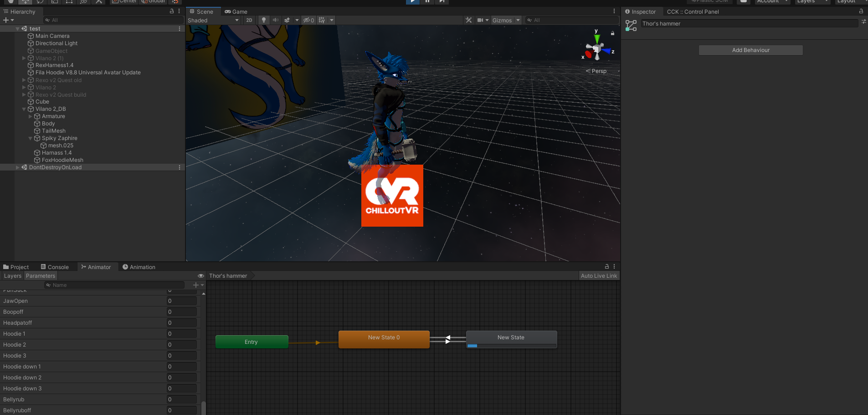The image size is (868, 415).
Task: Lock the Hierarchy panel
Action: pos(172,11)
